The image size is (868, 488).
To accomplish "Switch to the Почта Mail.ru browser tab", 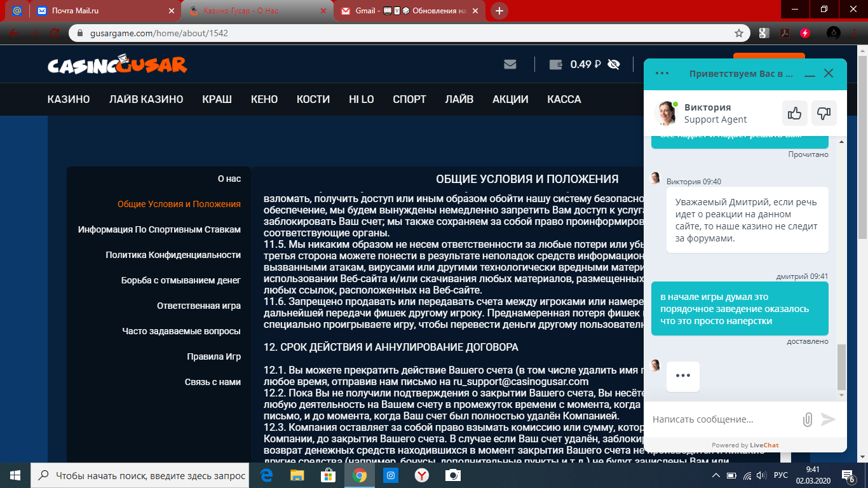I will [x=104, y=11].
